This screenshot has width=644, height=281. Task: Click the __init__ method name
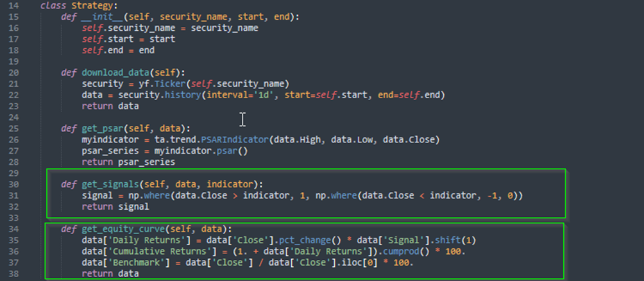point(103,16)
